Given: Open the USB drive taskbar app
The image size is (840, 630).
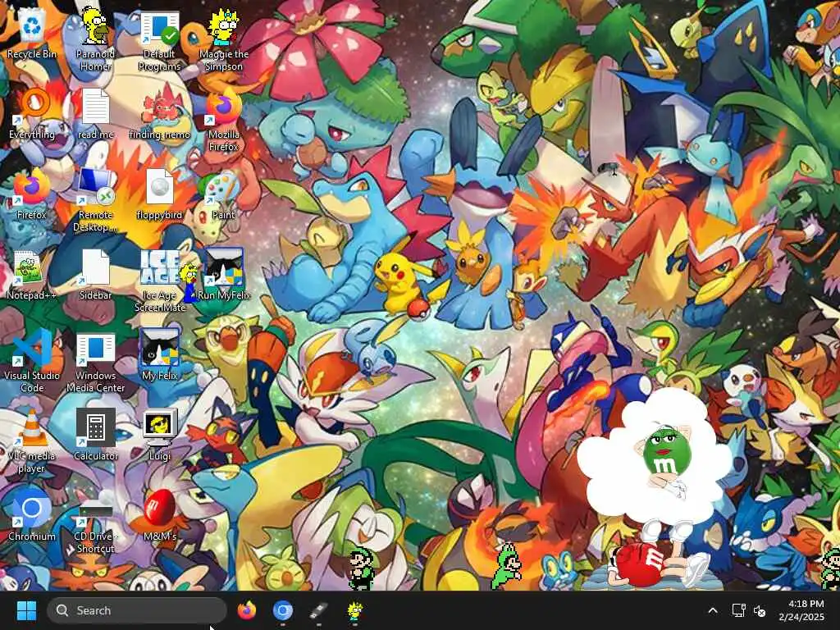Looking at the screenshot, I should point(319,610).
